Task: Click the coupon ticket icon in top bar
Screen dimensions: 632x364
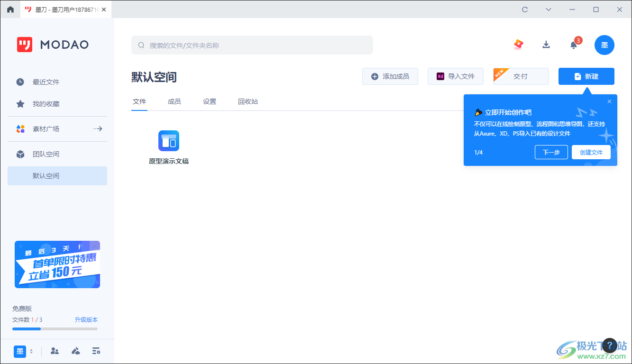Action: pyautogui.click(x=519, y=45)
